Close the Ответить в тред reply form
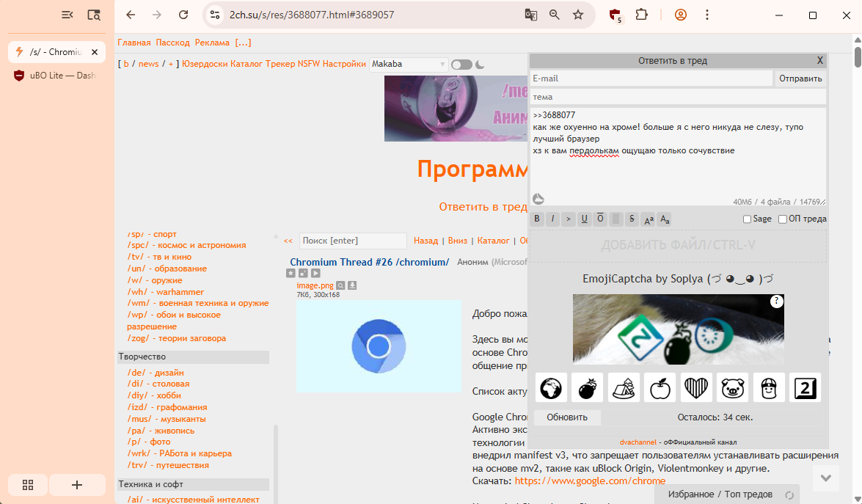 tap(819, 60)
